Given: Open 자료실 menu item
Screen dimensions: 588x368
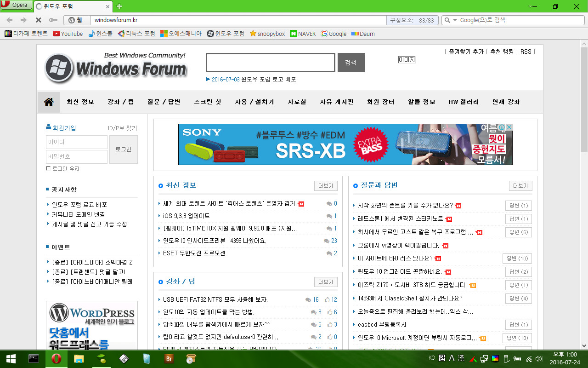Looking at the screenshot, I should tap(297, 102).
